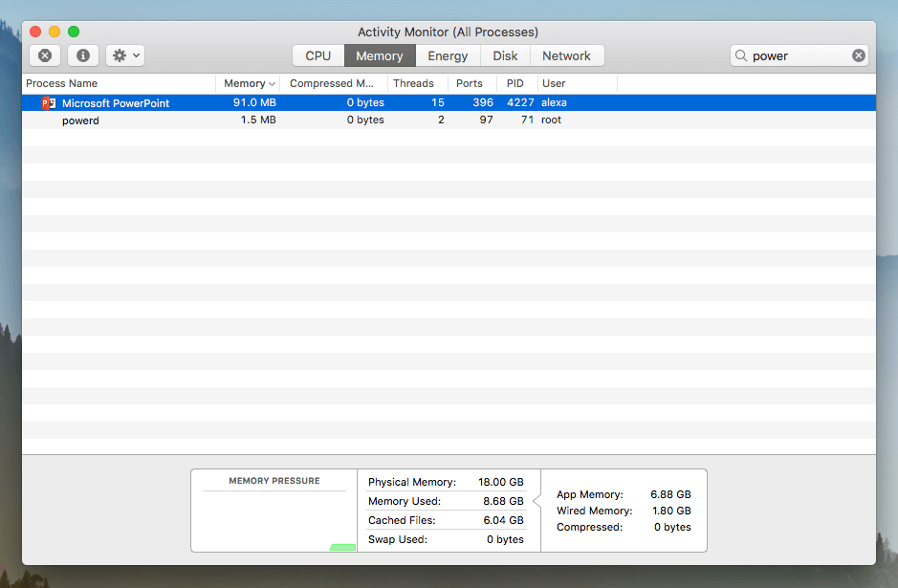This screenshot has height=588, width=898.
Task: Click the 15 threads value
Action: tap(438, 102)
